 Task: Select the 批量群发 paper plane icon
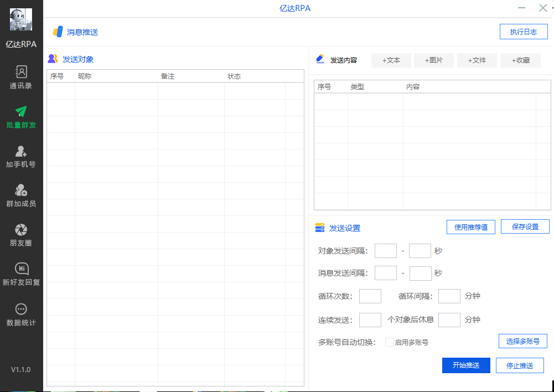pyautogui.click(x=21, y=111)
